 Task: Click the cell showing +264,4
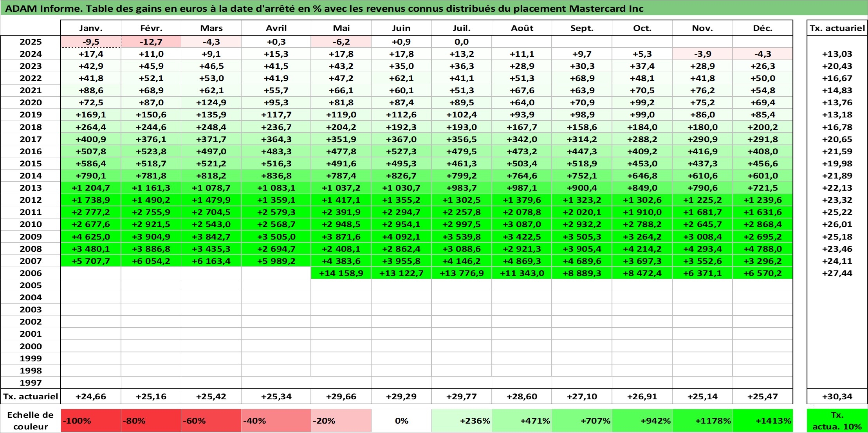[91, 127]
